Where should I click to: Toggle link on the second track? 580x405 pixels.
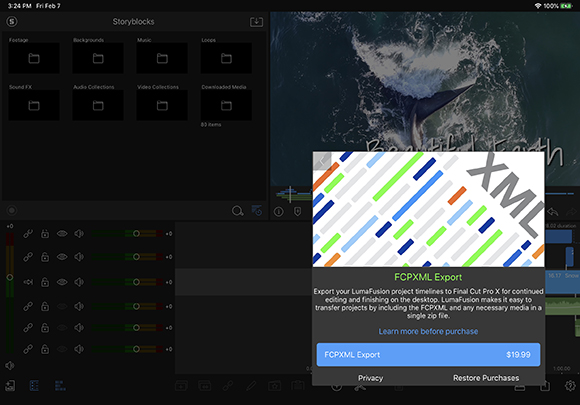point(28,257)
